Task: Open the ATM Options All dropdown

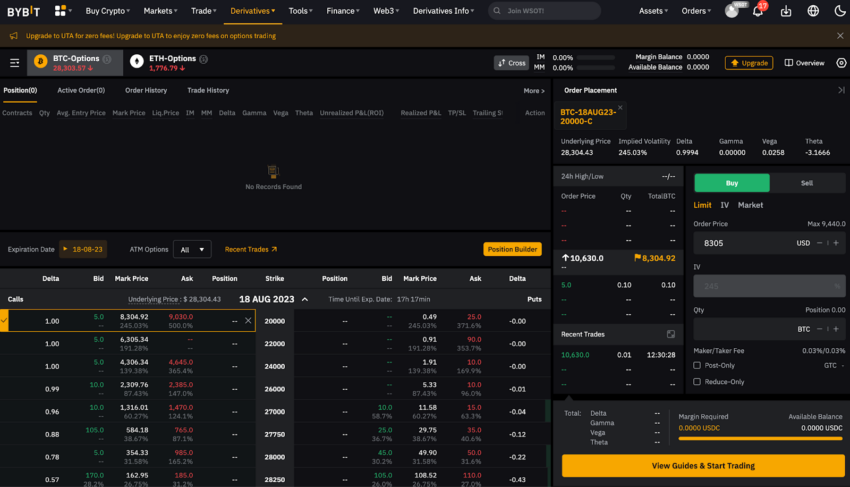Action: point(192,249)
